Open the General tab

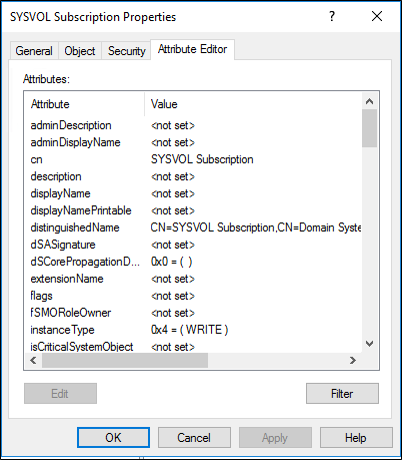click(34, 51)
